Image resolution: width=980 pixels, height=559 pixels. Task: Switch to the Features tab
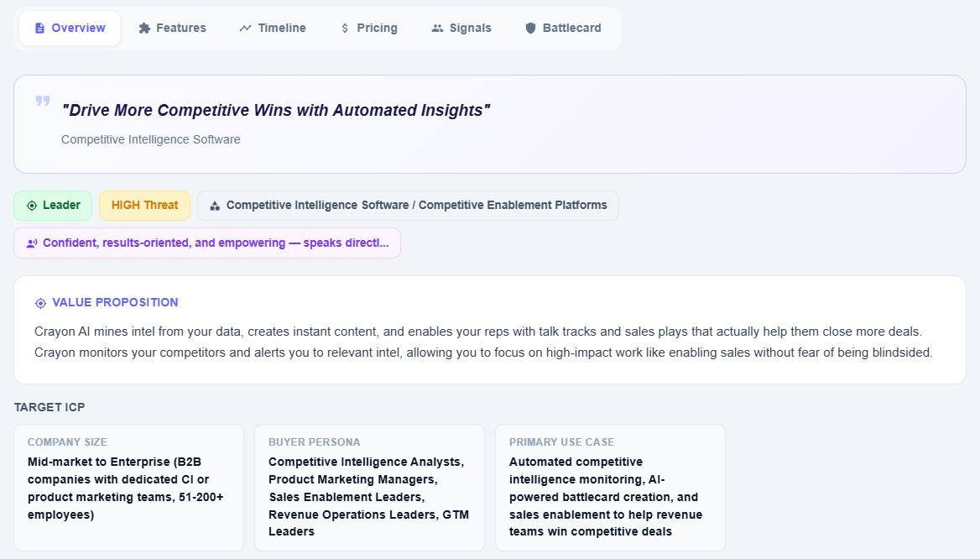(172, 28)
